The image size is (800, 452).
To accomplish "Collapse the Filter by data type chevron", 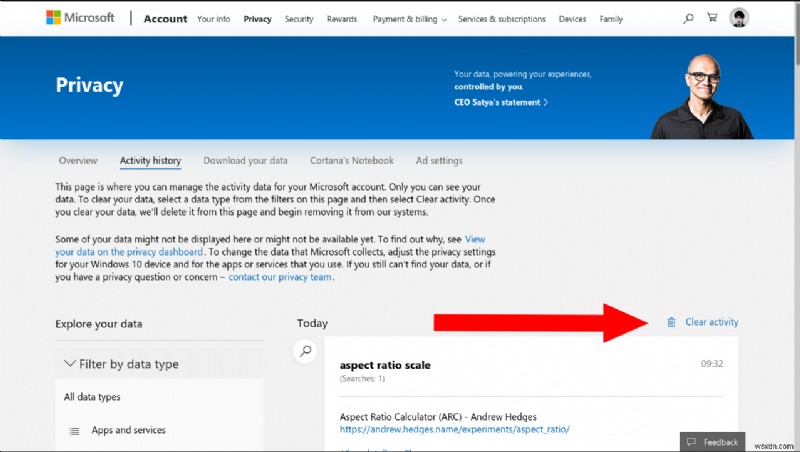I will pyautogui.click(x=69, y=364).
